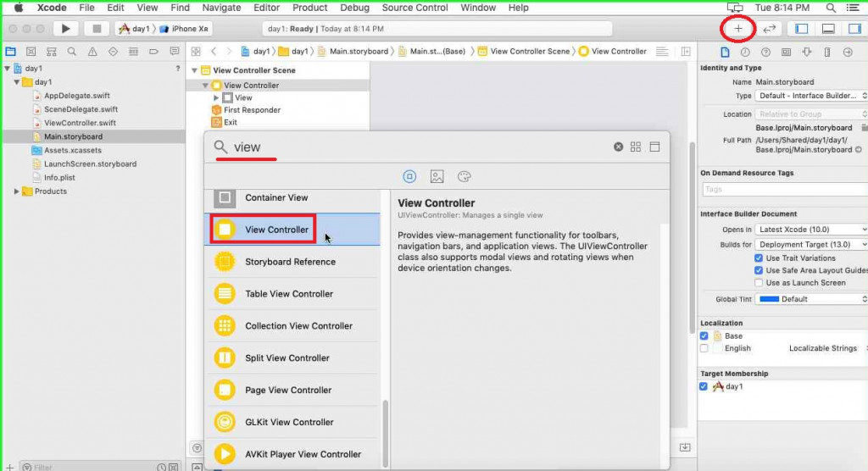This screenshot has height=471, width=868.
Task: Uncheck Base localization
Action: [704, 335]
